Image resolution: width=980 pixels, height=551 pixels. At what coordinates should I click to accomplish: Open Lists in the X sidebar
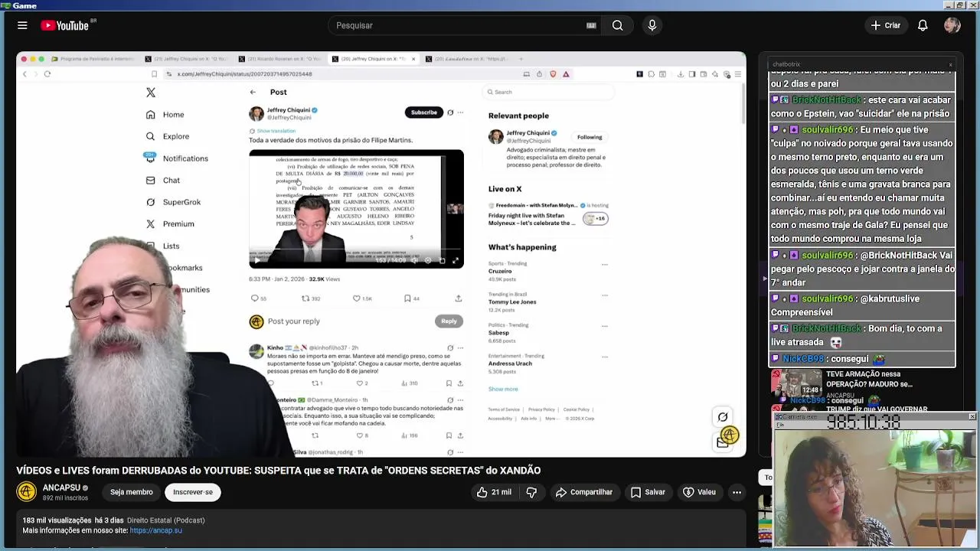point(163,246)
